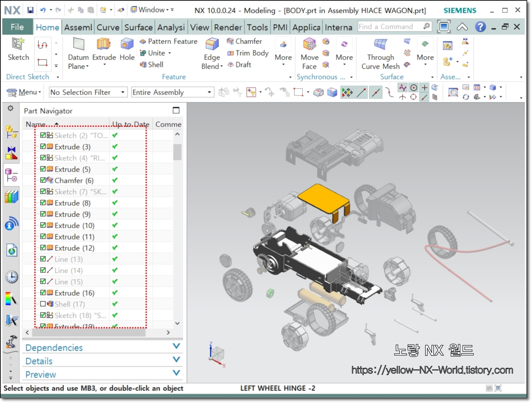Sort by the Name column header
Viewport: 532px width, 403px height.
point(66,124)
